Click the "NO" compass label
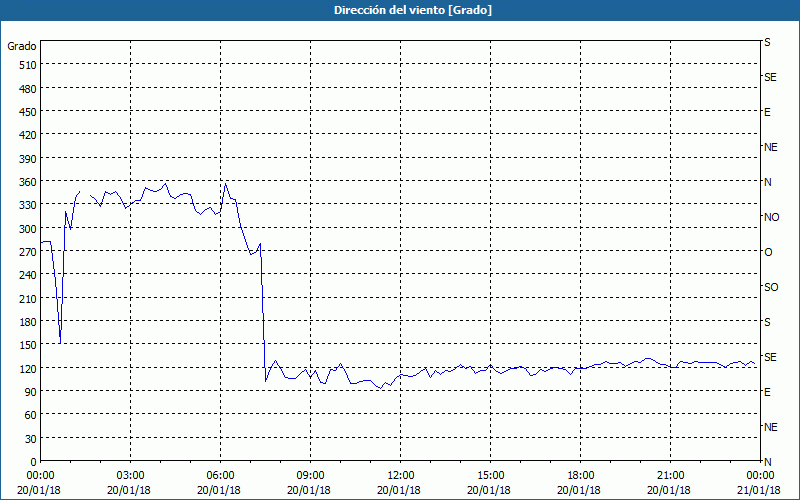800x500 pixels. (771, 217)
